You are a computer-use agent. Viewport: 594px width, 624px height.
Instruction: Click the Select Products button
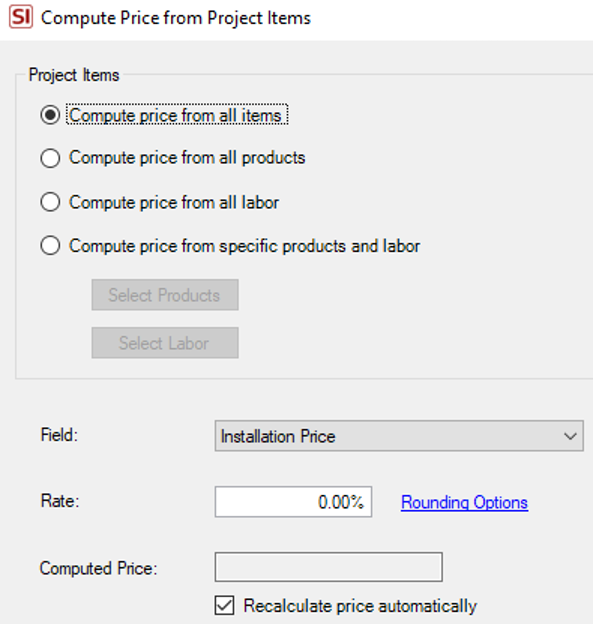(x=165, y=295)
